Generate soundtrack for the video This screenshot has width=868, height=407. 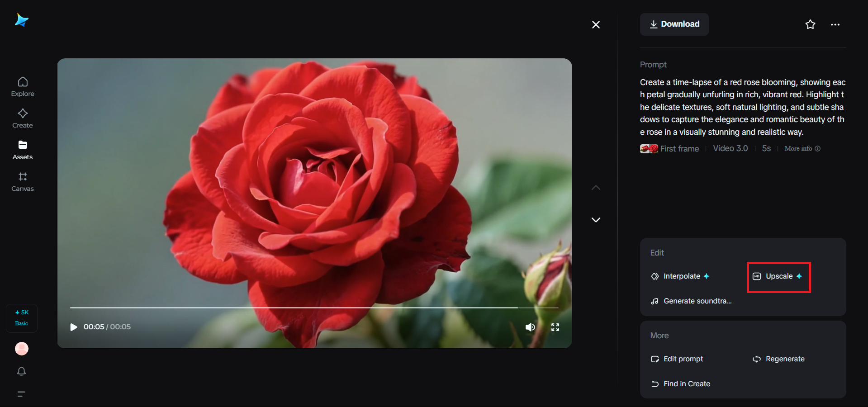(x=691, y=301)
